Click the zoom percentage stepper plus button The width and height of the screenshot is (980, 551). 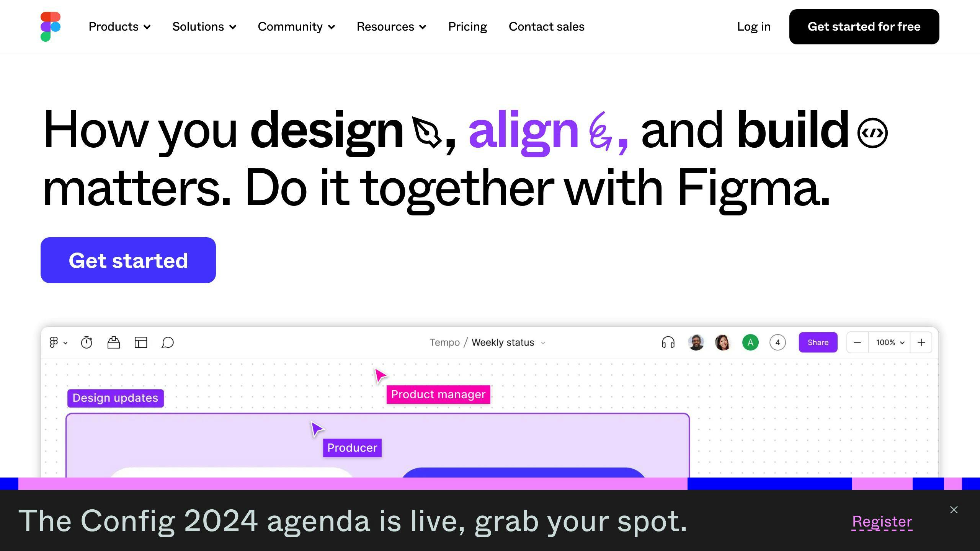click(x=921, y=342)
